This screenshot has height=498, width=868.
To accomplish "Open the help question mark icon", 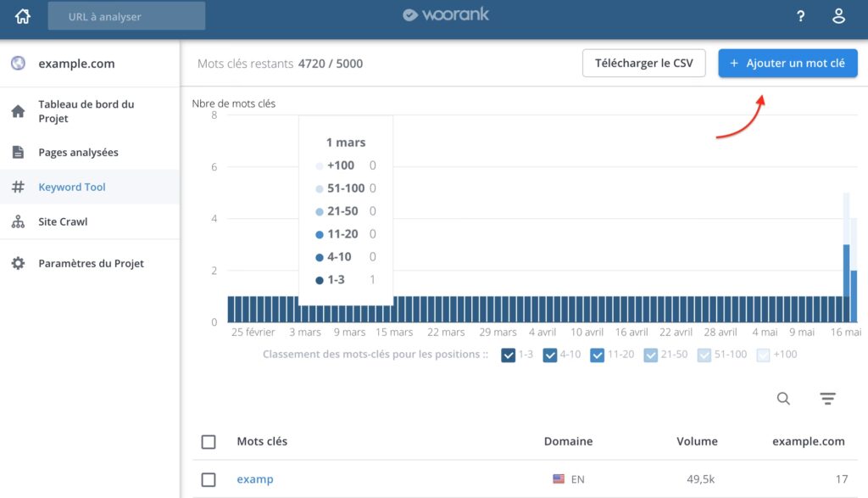I will tap(800, 16).
